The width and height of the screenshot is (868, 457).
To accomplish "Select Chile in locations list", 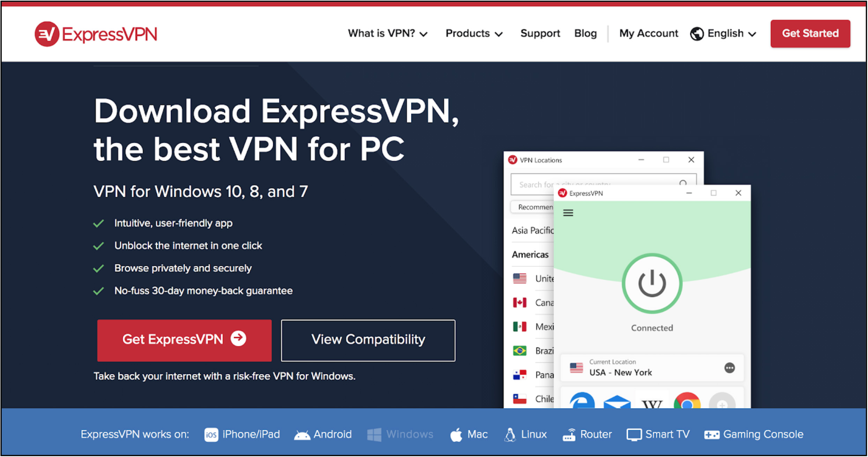I will pos(533,399).
